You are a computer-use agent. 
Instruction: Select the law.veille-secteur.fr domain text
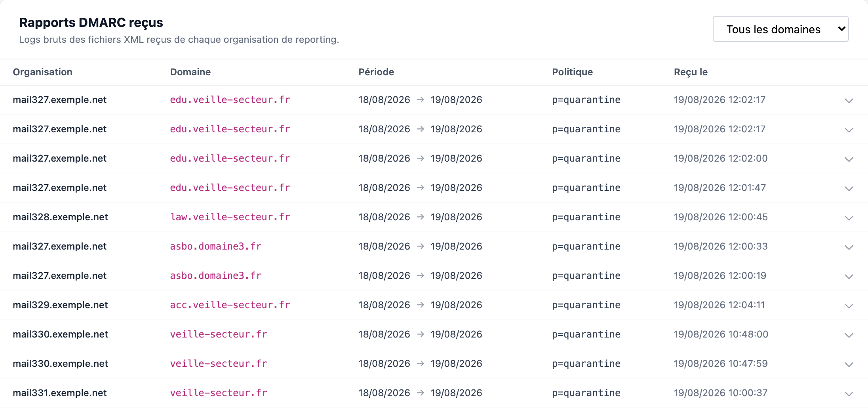pyautogui.click(x=230, y=217)
